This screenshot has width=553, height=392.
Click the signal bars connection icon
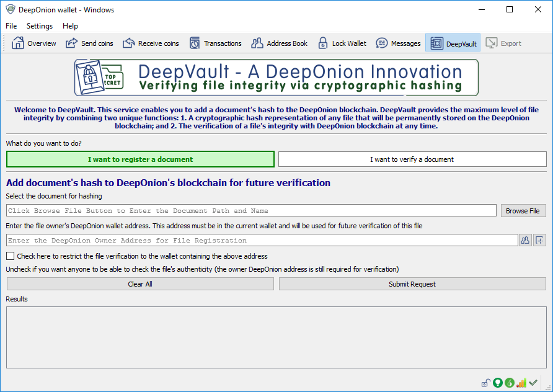click(x=521, y=383)
